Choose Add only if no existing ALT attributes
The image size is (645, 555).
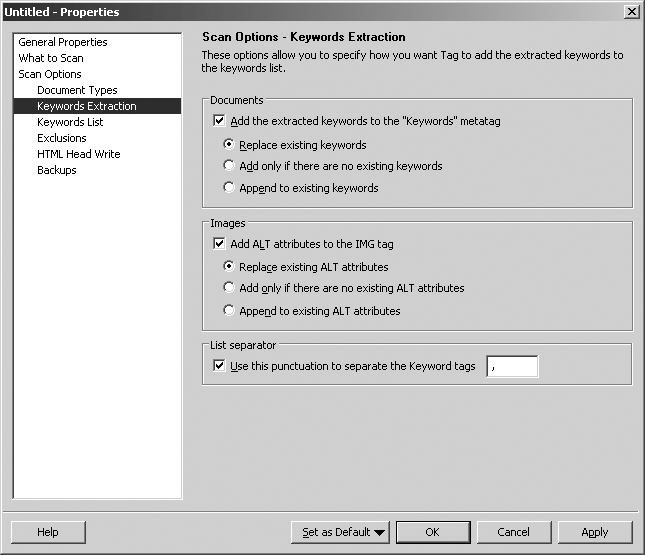coord(230,288)
